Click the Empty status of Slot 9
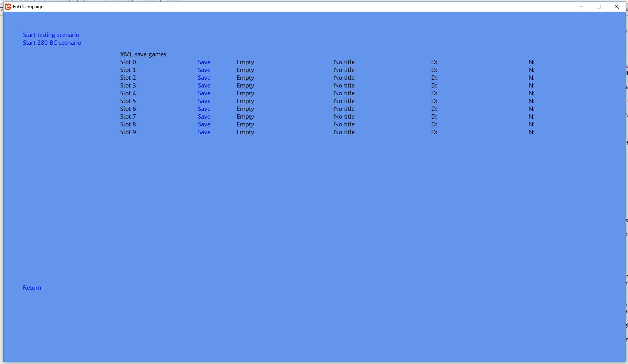The image size is (628, 364). (x=245, y=132)
